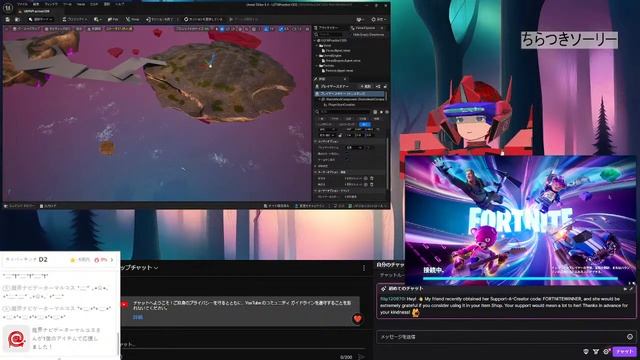Click the セッションを開始 button
The height and width of the screenshot is (360, 640).
coord(160,19)
